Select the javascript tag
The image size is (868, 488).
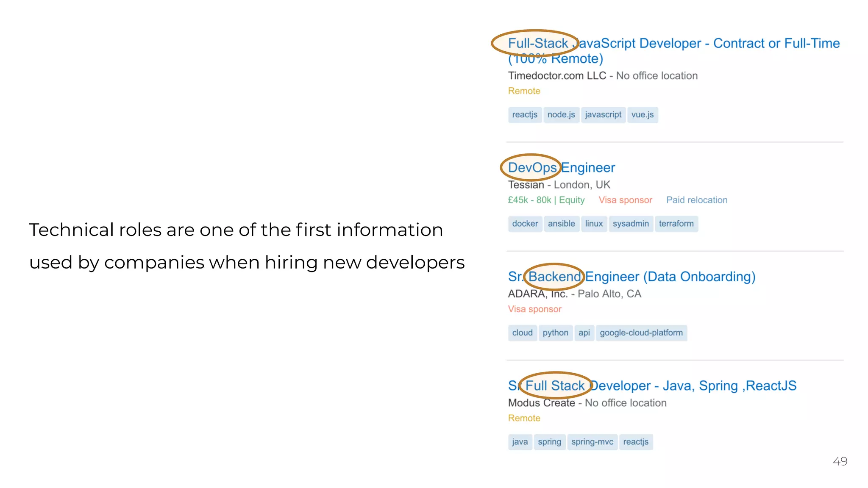point(603,115)
